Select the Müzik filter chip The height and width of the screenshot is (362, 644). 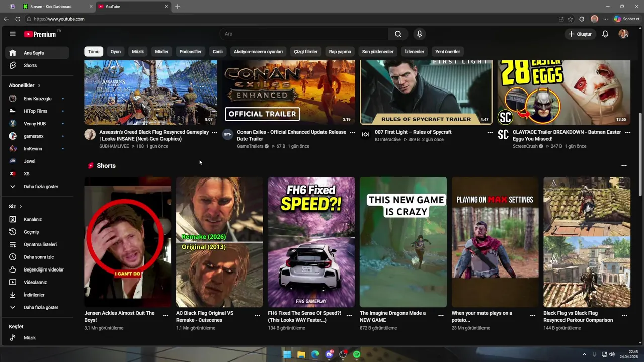tap(138, 52)
